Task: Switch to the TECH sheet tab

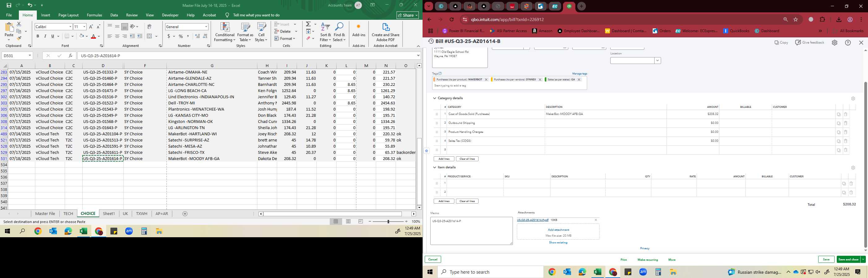Action: [x=68, y=214]
